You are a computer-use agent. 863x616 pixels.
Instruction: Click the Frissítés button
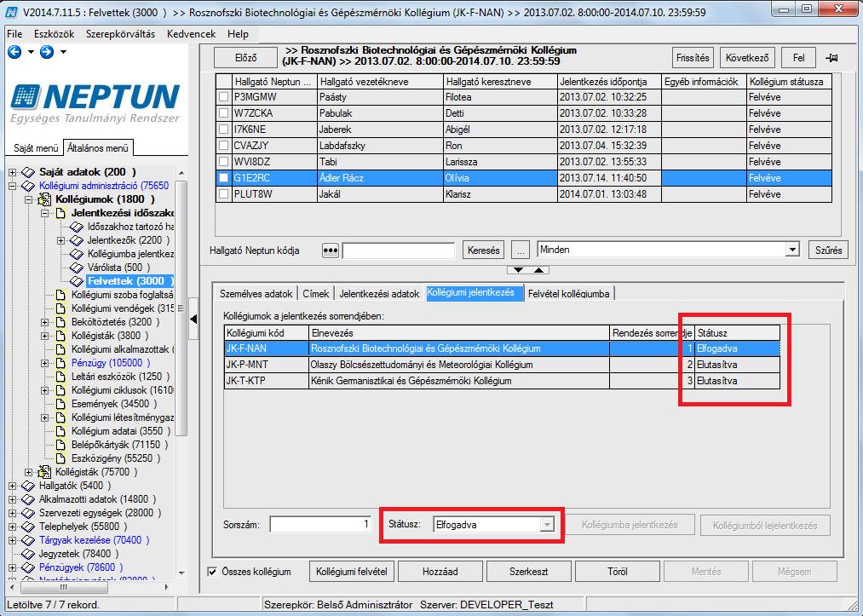pyautogui.click(x=693, y=58)
